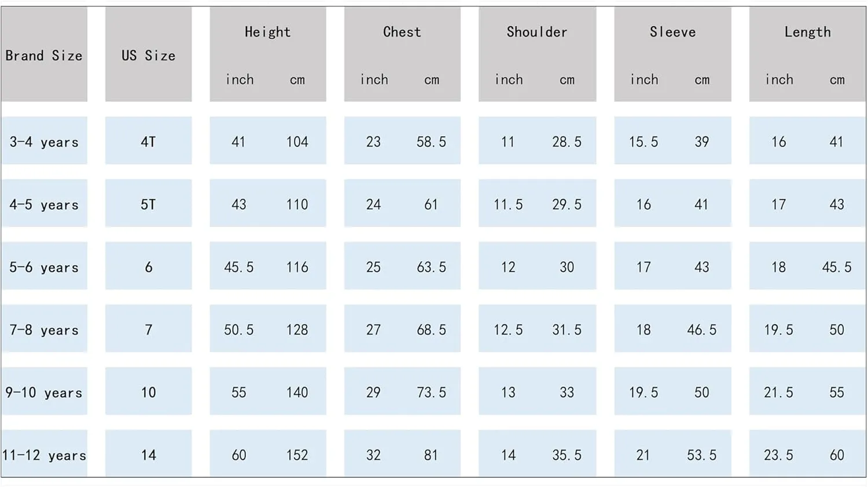
Task: Select the 9-10 years row label
Action: point(44,391)
